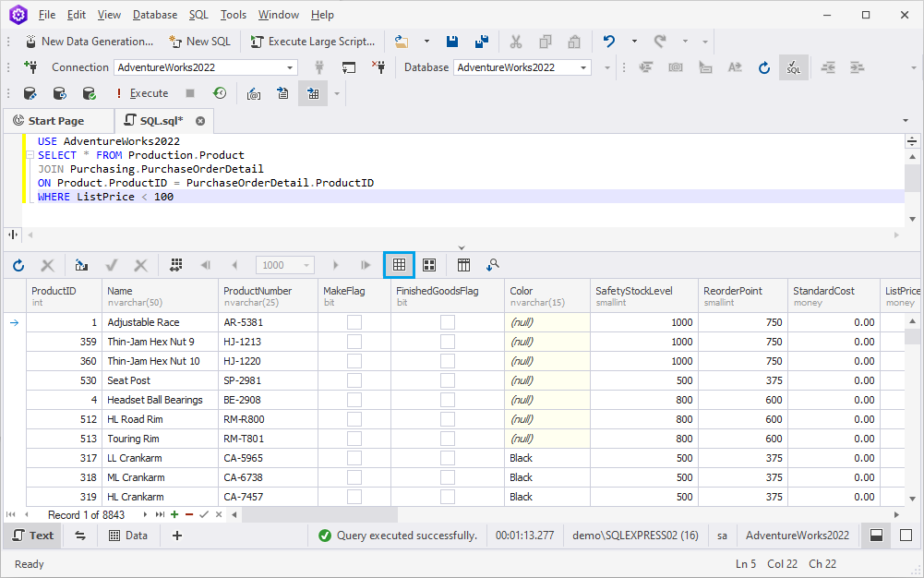
Task: Execute the SQL query
Action: 142,93
